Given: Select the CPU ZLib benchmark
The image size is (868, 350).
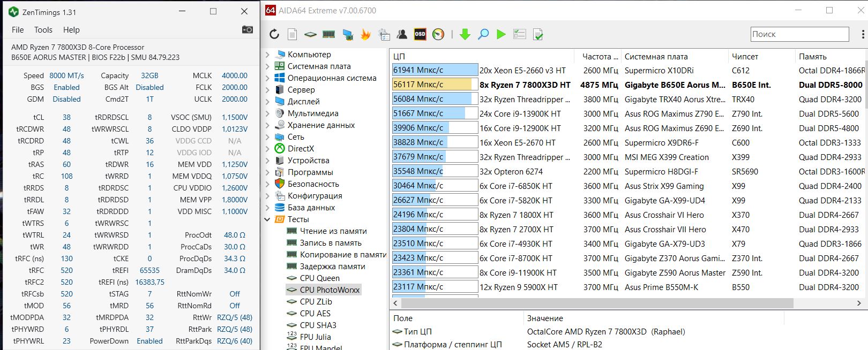Looking at the screenshot, I should (x=316, y=302).
